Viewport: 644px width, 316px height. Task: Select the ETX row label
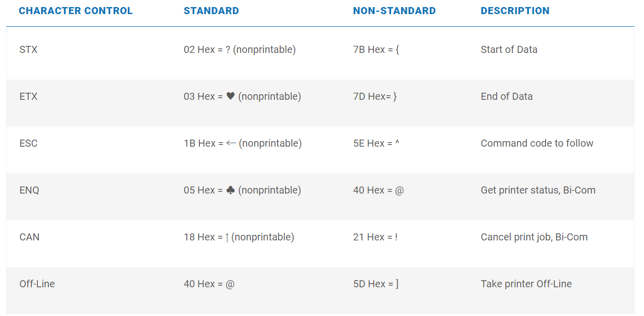(x=28, y=96)
